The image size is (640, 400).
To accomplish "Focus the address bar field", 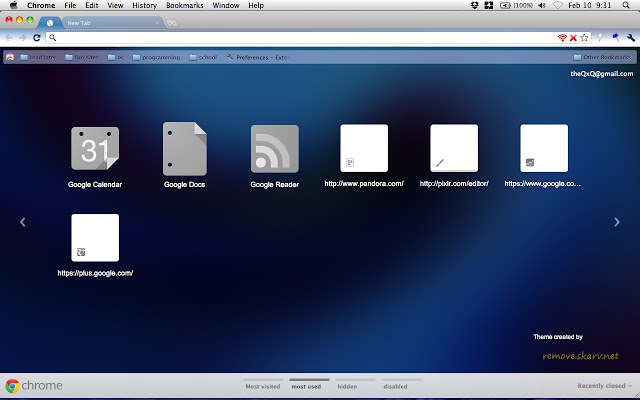I will coord(302,38).
